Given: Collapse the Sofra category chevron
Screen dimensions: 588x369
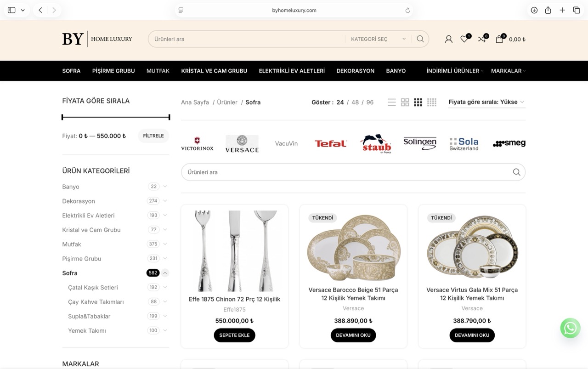Looking at the screenshot, I should 165,273.
